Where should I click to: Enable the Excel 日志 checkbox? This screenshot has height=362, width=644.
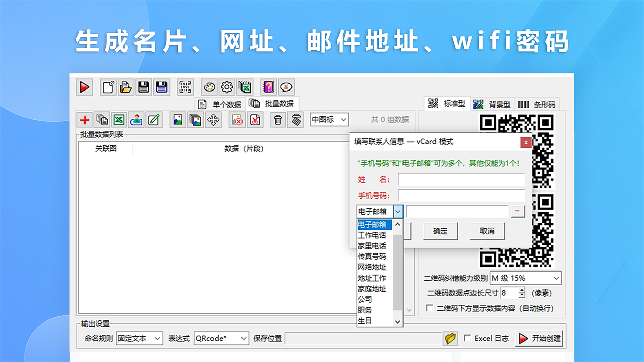click(467, 338)
